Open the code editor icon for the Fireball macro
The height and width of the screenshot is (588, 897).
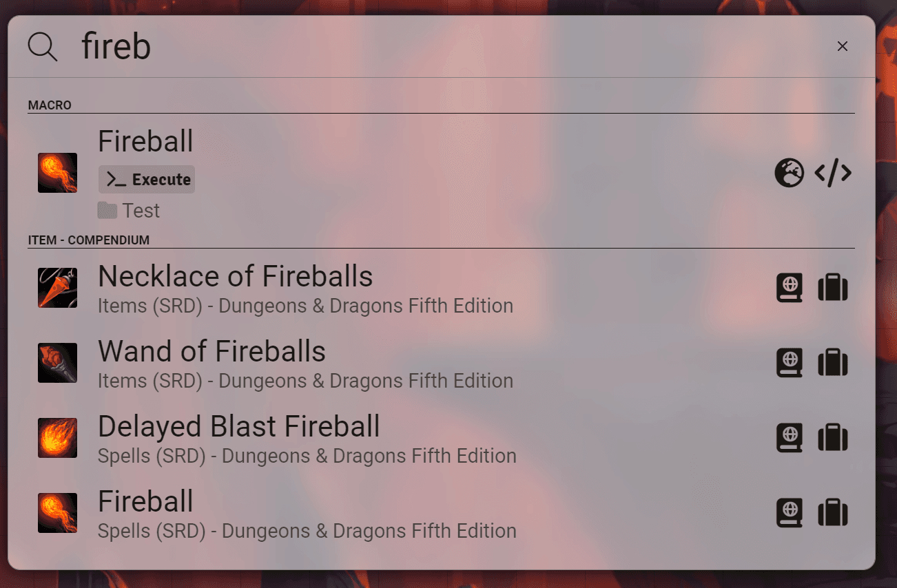833,174
